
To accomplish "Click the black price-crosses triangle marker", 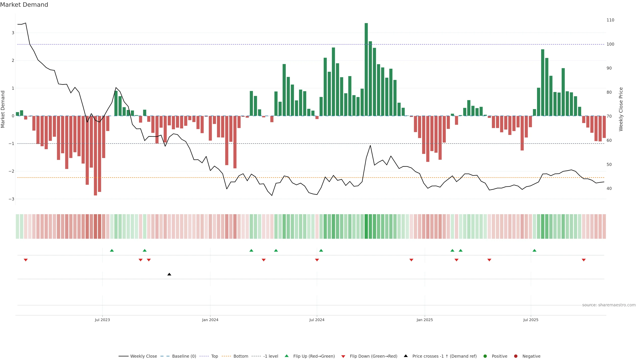I will point(169,274).
